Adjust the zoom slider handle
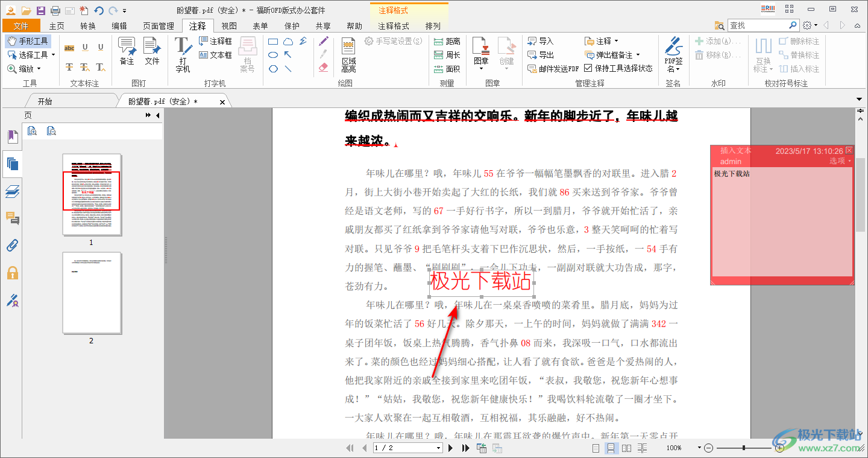Screen dimensions: 868x458 (x=744, y=448)
